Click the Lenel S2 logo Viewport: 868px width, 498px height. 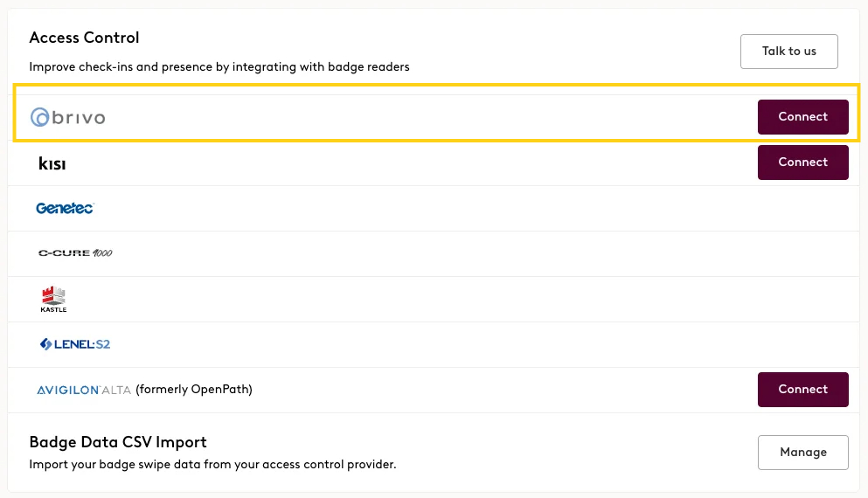(x=75, y=344)
